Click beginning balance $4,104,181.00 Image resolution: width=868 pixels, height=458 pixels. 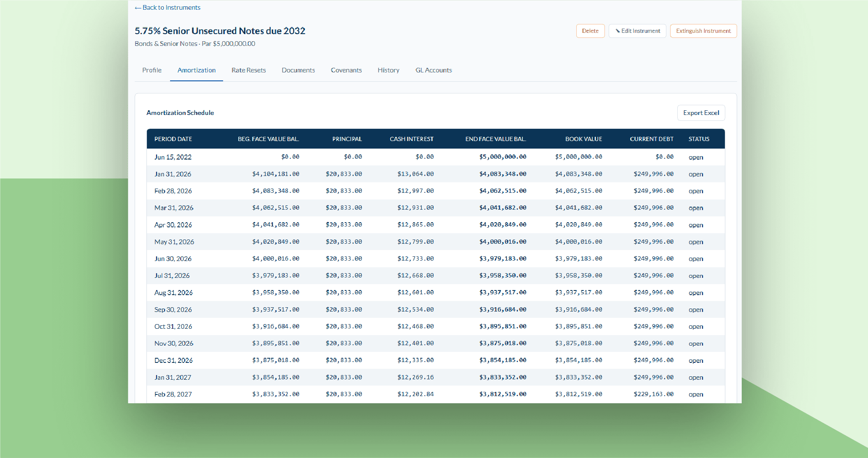coord(276,174)
